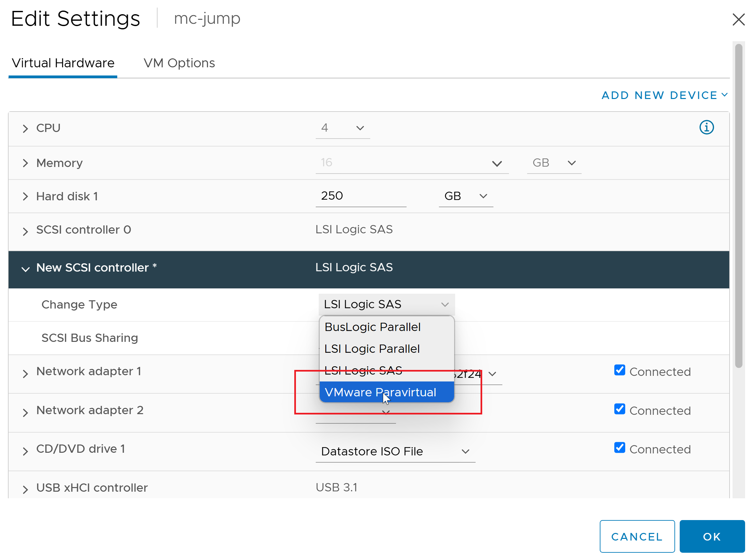Click the Hard disk size field

pos(361,196)
